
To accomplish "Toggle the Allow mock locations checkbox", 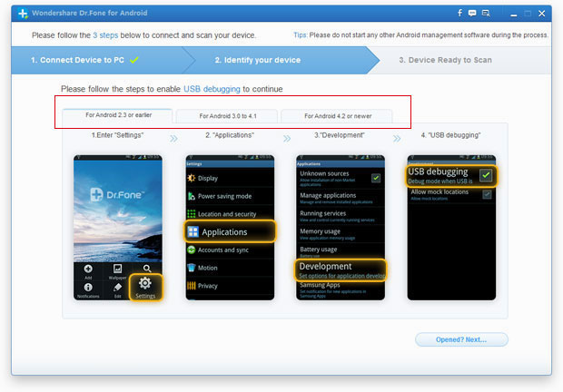I will (487, 194).
